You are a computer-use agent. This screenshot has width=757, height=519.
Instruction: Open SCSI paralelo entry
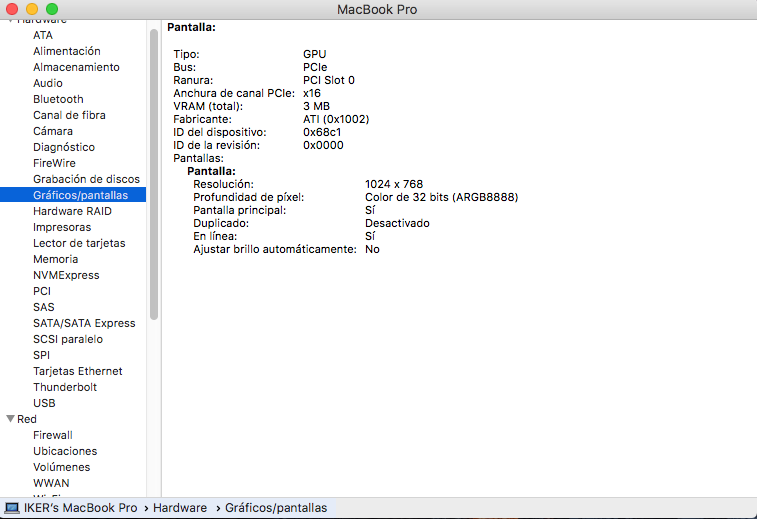(68, 338)
